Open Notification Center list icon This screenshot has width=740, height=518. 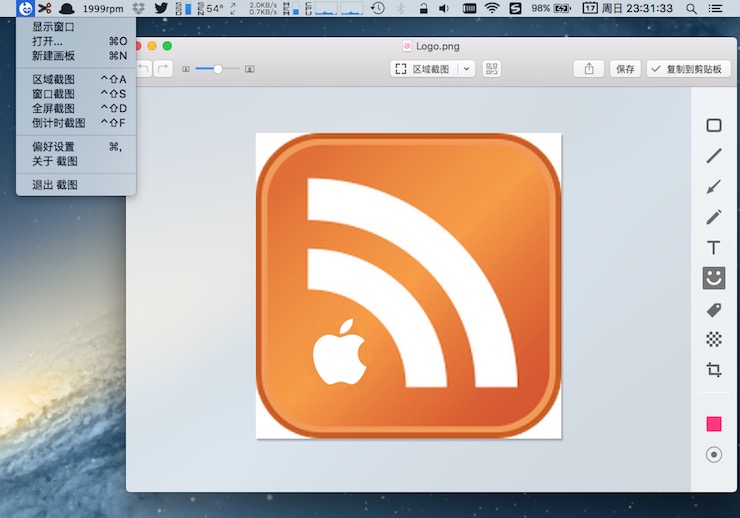pos(715,8)
